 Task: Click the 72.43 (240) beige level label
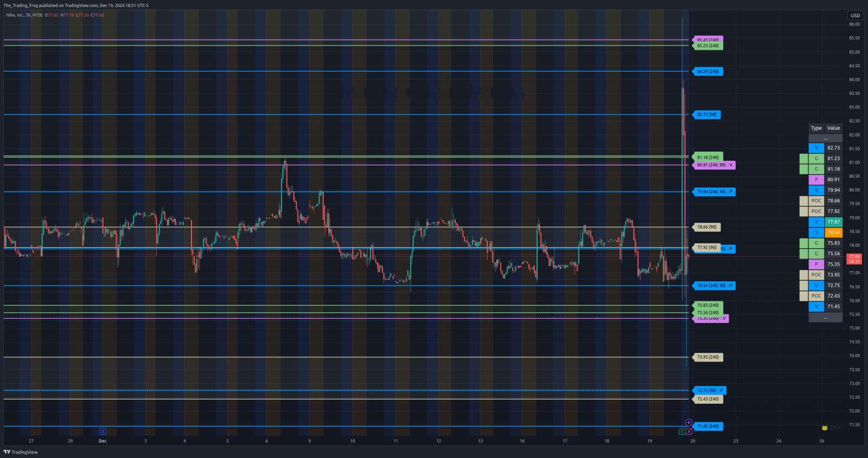pyautogui.click(x=707, y=399)
